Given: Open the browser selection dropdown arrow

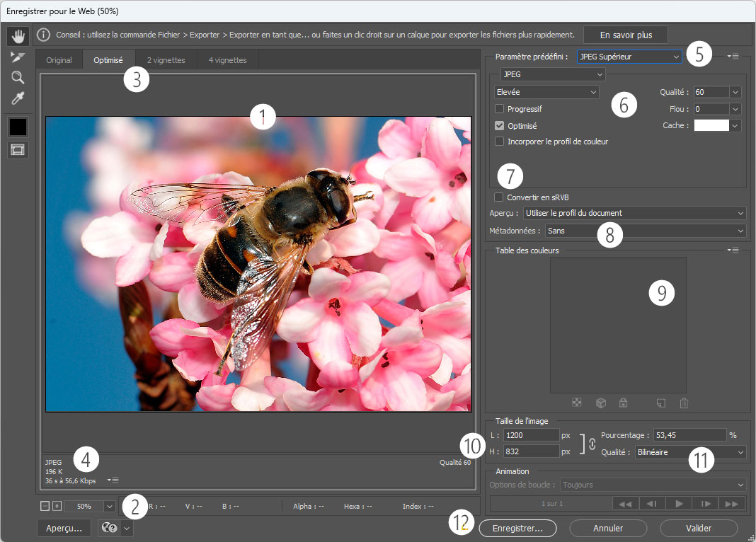Looking at the screenshot, I should click(127, 528).
